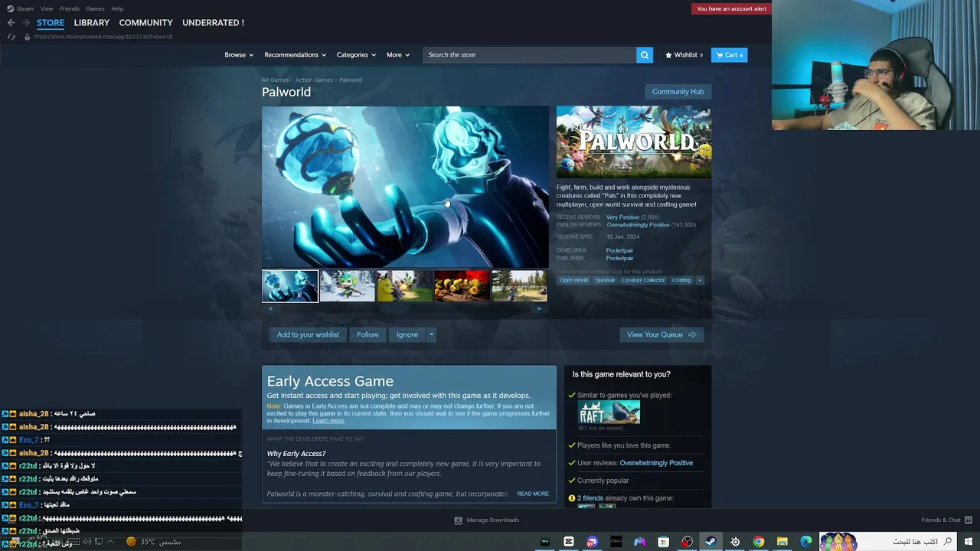Click the lock icon beside the URL
This screenshot has width=980, height=551.
pyautogui.click(x=28, y=37)
